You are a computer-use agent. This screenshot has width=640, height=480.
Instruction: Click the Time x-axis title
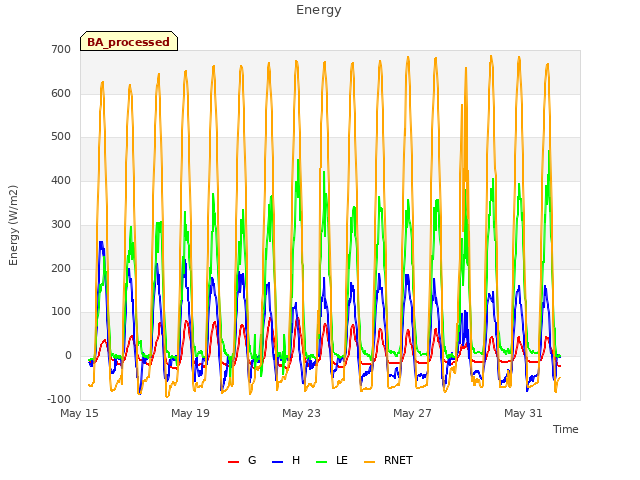pyautogui.click(x=566, y=429)
